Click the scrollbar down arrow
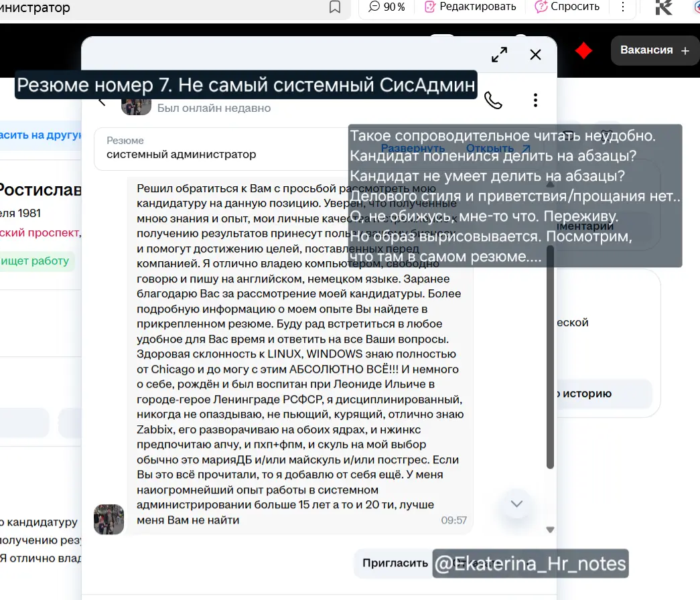700x600 pixels. pyautogui.click(x=550, y=530)
